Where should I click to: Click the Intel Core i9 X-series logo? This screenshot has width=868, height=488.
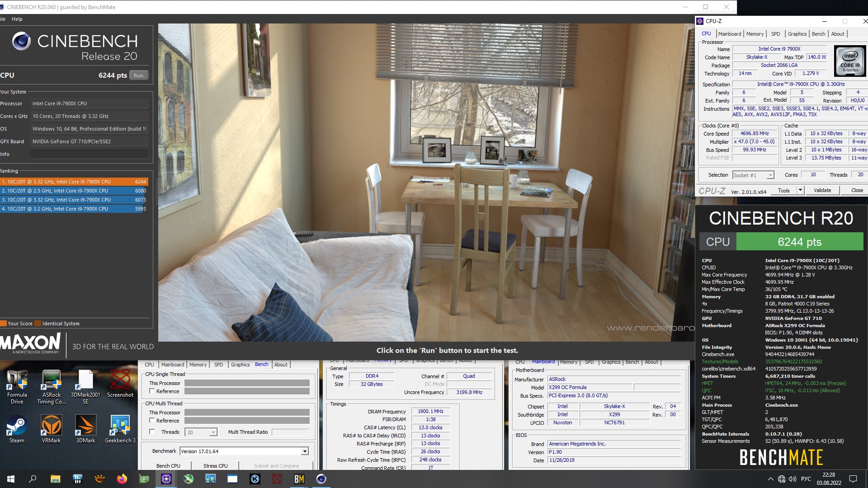click(x=849, y=61)
